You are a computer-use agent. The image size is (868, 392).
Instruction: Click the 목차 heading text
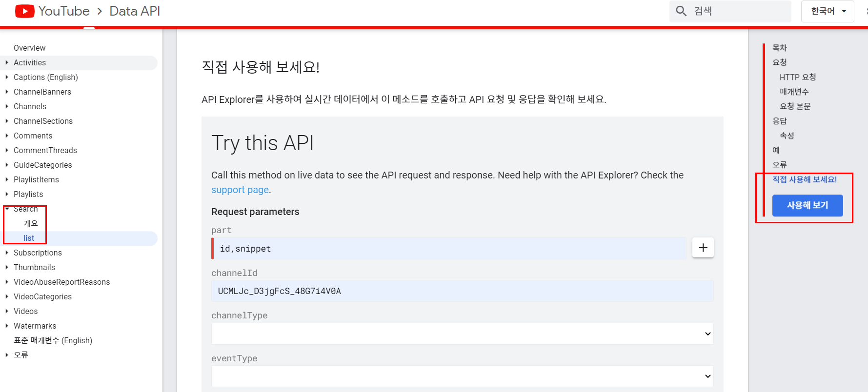tap(780, 48)
